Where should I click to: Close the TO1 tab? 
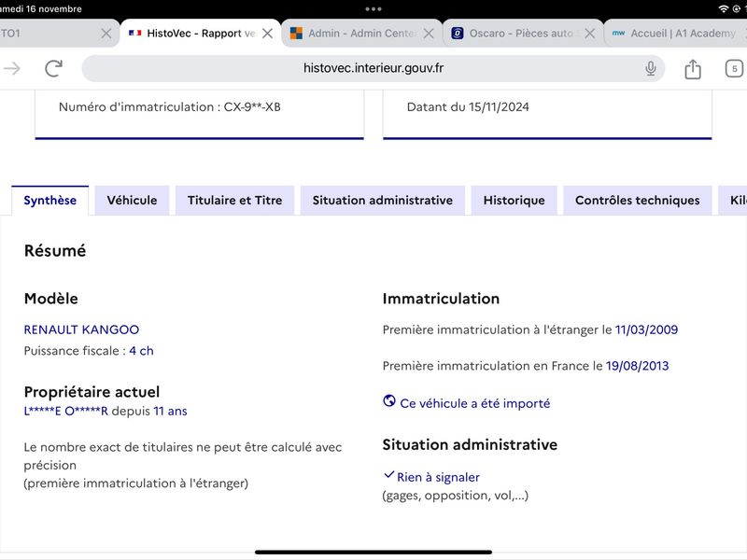coord(106,34)
